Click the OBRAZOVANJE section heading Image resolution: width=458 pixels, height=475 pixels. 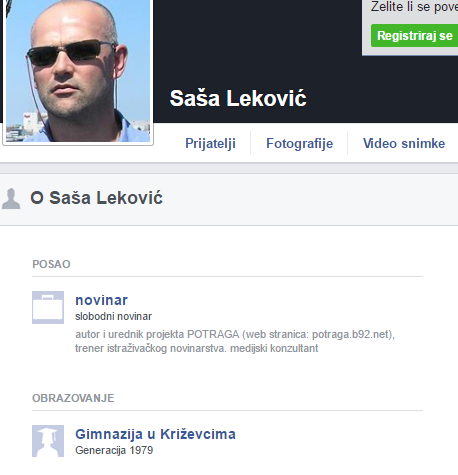click(x=73, y=398)
